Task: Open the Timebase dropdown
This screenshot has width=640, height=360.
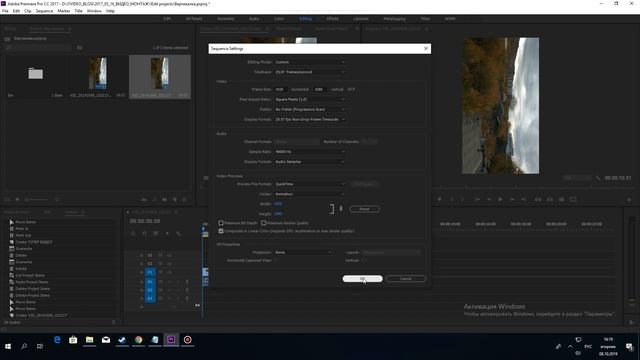Action: point(310,72)
